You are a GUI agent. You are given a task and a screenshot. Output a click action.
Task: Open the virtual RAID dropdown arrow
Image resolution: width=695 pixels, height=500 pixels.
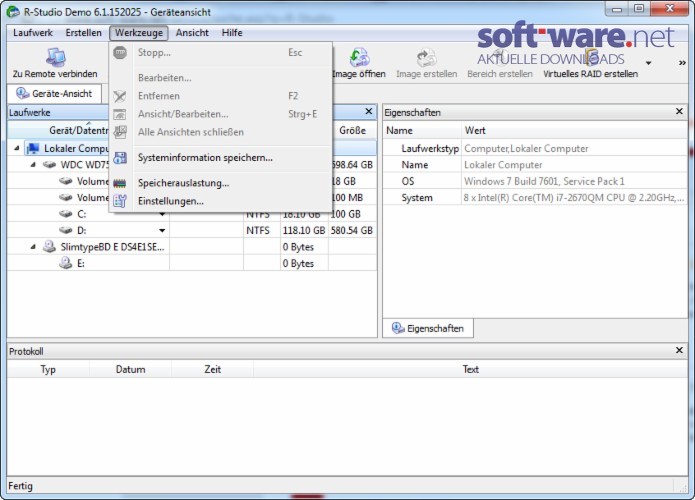pyautogui.click(x=648, y=63)
